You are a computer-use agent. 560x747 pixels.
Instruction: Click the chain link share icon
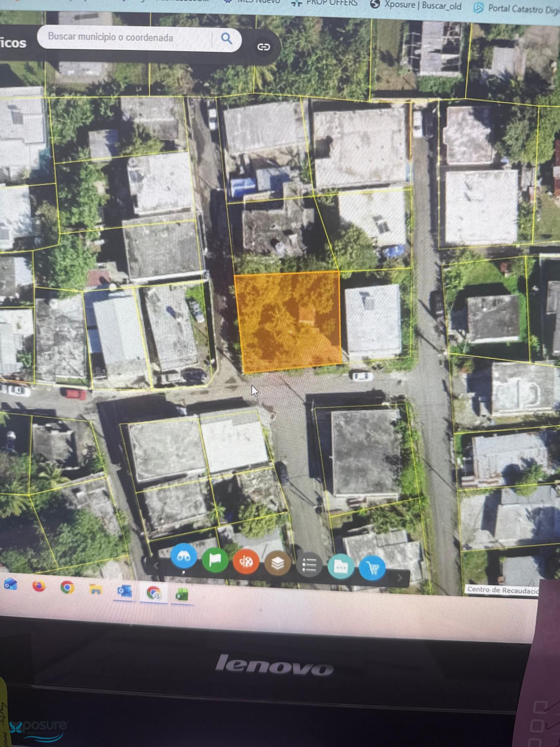[264, 47]
